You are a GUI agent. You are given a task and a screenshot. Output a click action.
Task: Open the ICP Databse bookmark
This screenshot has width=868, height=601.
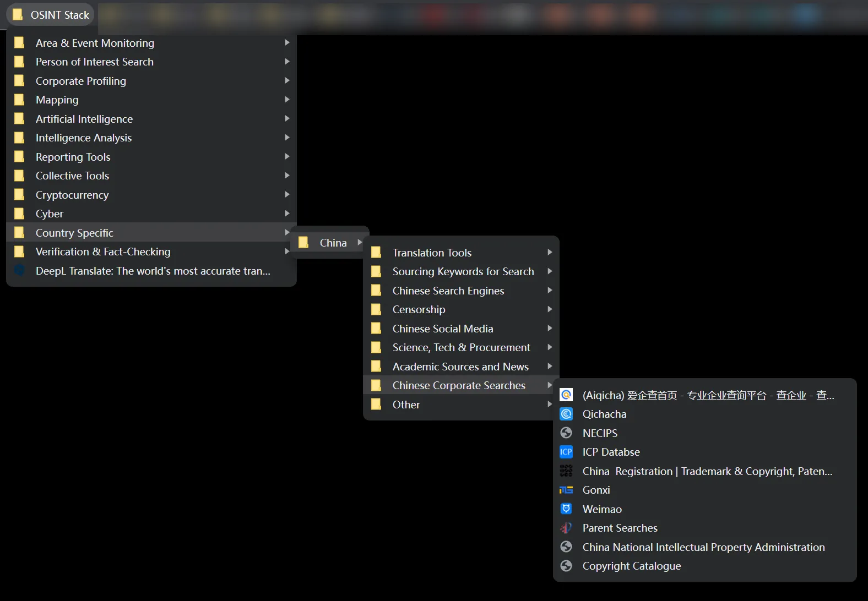(x=704, y=452)
